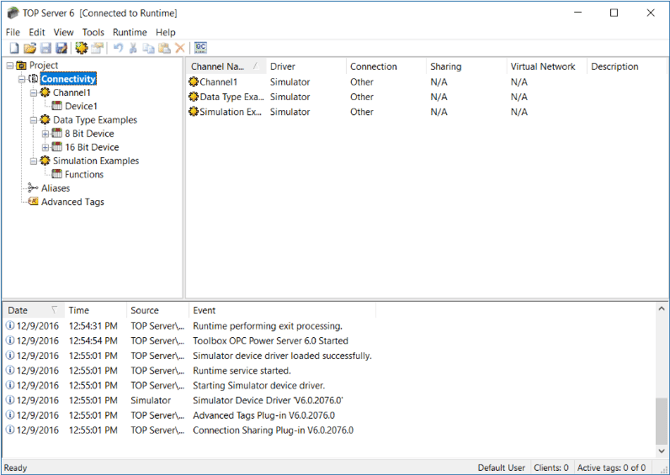Click the Open Project folder icon
Viewport: 670px width, 475px height.
(29, 47)
